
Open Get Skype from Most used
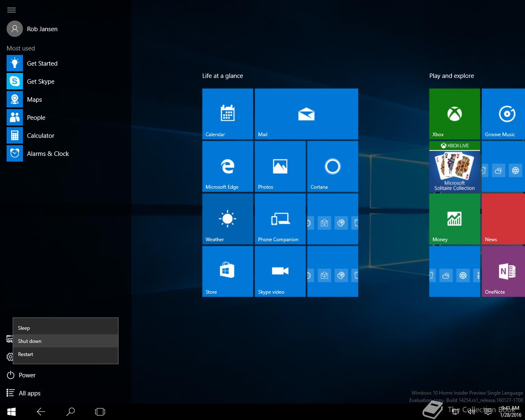click(x=66, y=81)
